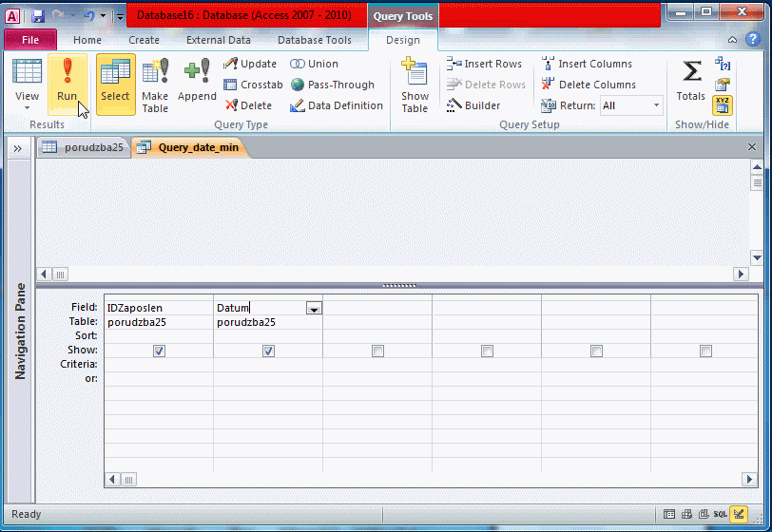Pick Crosstab query type
772x532 pixels.
point(253,85)
